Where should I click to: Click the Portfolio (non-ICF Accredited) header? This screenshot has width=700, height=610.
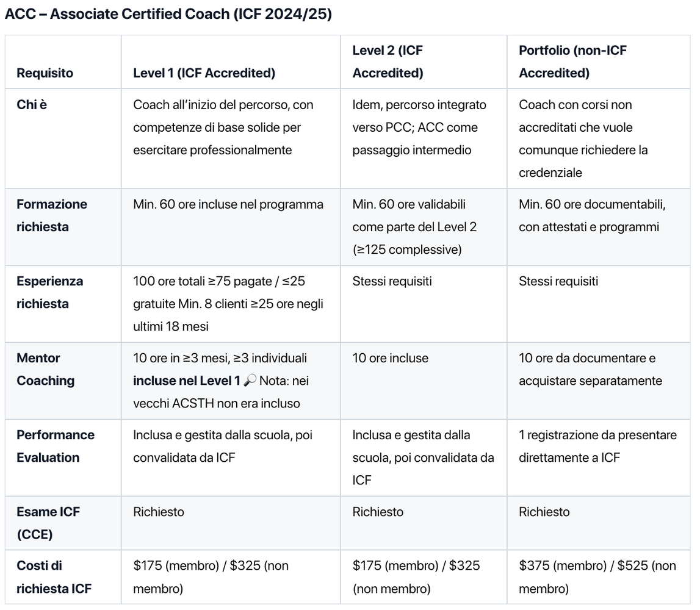tap(572, 62)
